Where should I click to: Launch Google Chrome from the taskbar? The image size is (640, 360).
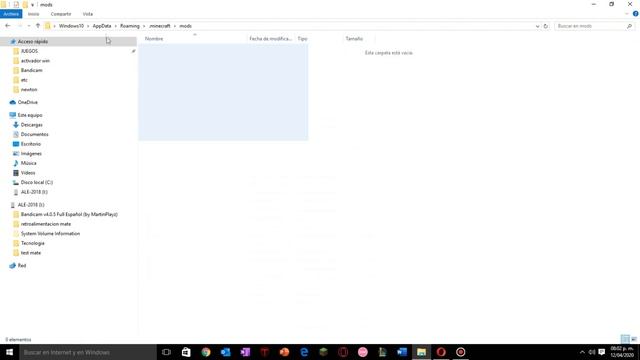click(206, 352)
